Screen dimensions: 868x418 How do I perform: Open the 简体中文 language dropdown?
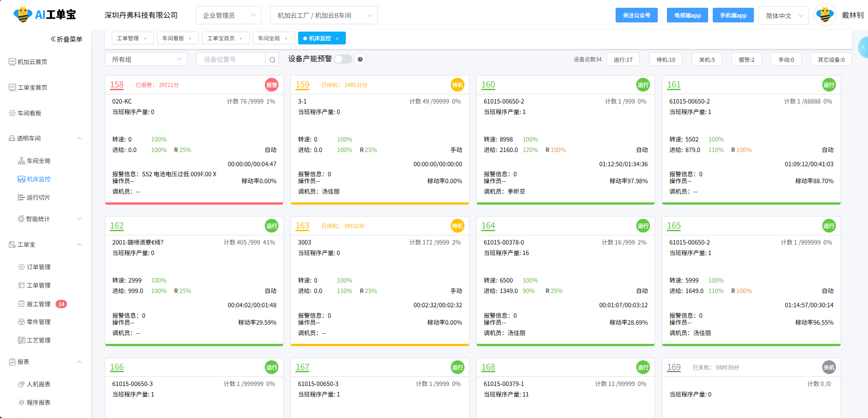click(x=783, y=15)
